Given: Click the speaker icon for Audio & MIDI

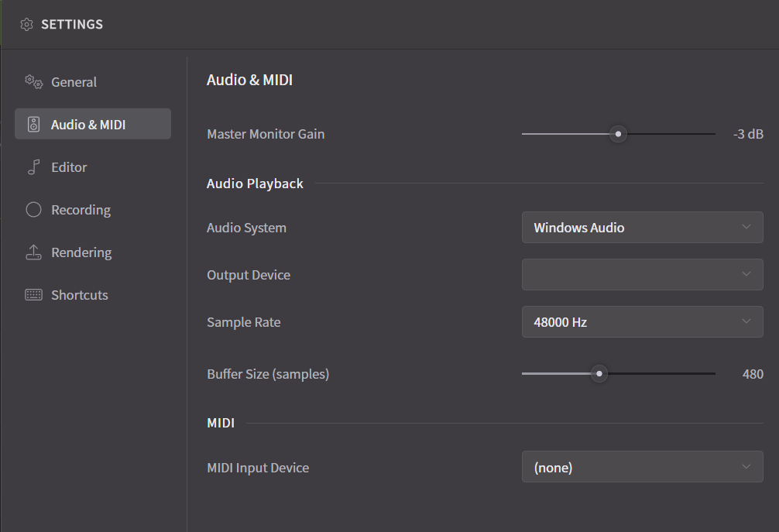Looking at the screenshot, I should coord(33,124).
